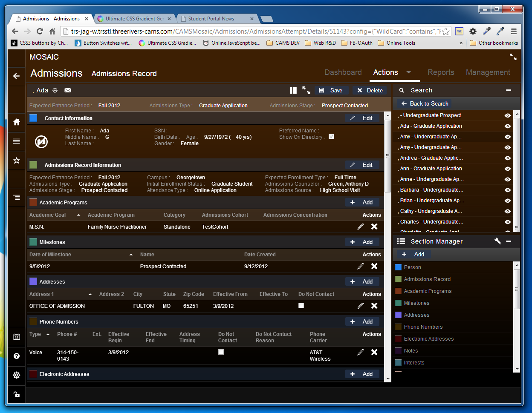Screen dimensions: 532x413
Task: Click the help question mark icon
Action: (17, 356)
